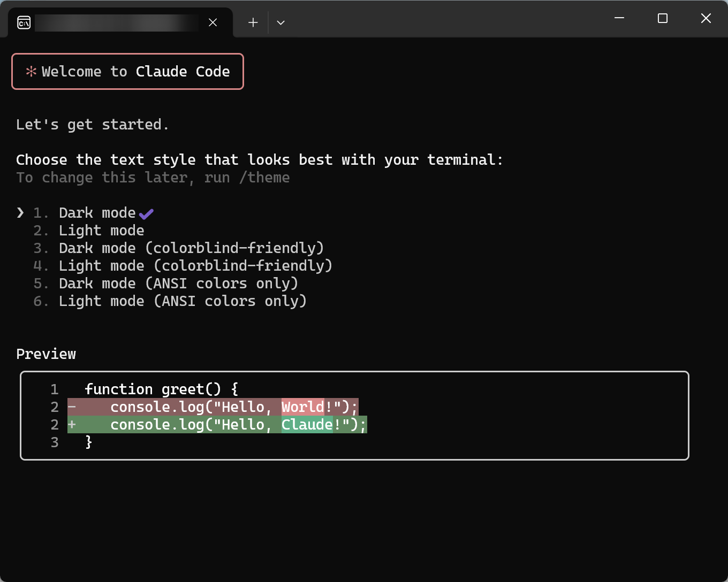Click the "function greet() {" line
728x582 pixels.
[162, 389]
